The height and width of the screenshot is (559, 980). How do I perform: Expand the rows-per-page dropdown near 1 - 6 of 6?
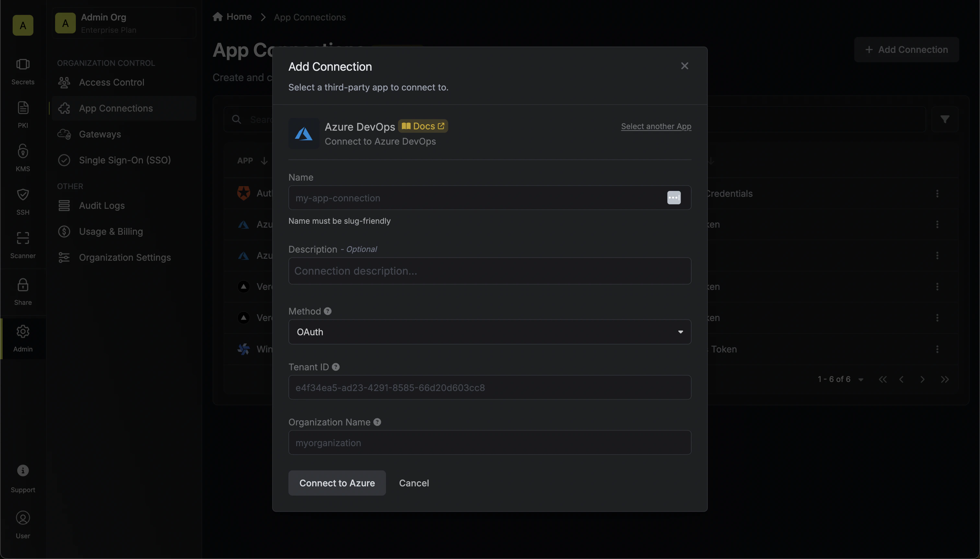point(861,380)
